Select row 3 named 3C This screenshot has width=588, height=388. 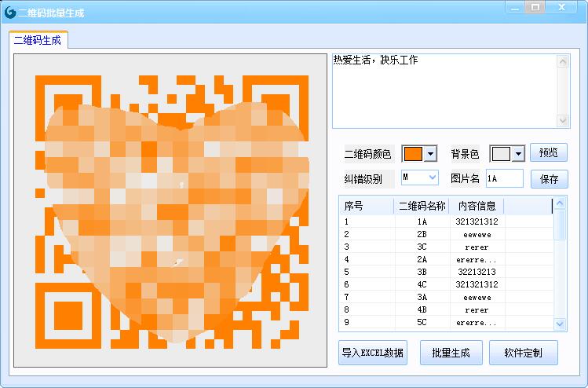tap(446, 247)
